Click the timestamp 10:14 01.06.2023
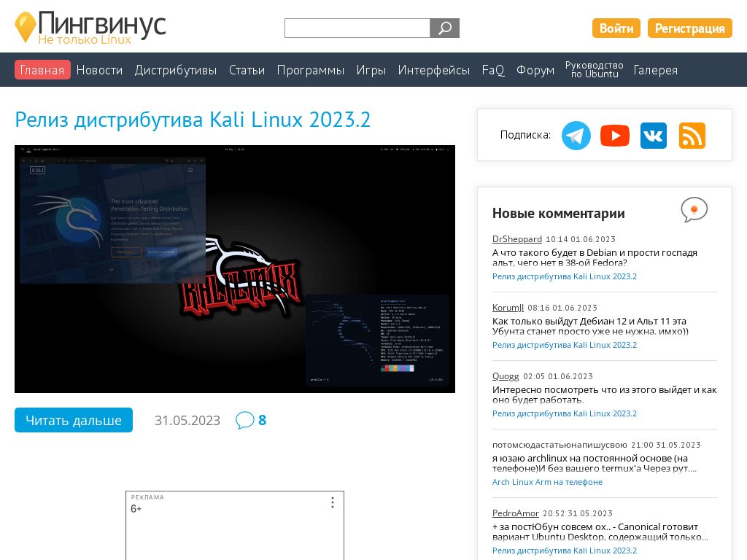Screen dimensions: 747x560 pyautogui.click(x=581, y=239)
